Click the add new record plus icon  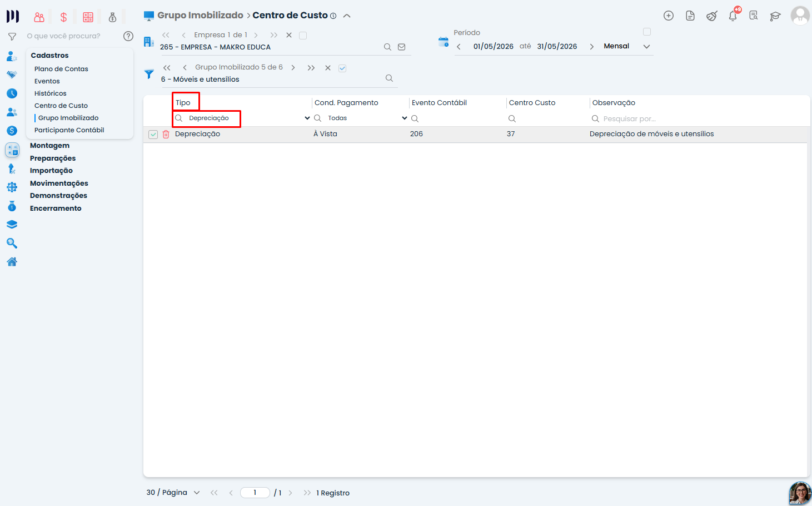click(x=669, y=16)
